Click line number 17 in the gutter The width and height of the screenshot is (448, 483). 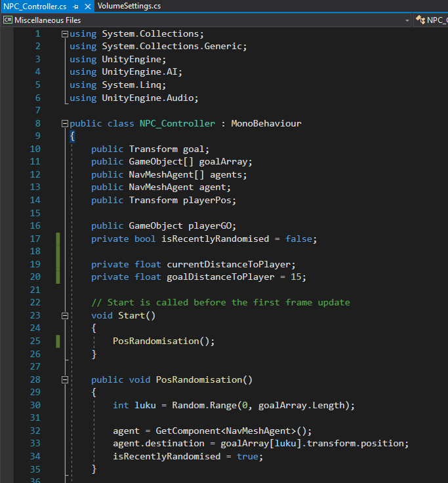pos(35,239)
